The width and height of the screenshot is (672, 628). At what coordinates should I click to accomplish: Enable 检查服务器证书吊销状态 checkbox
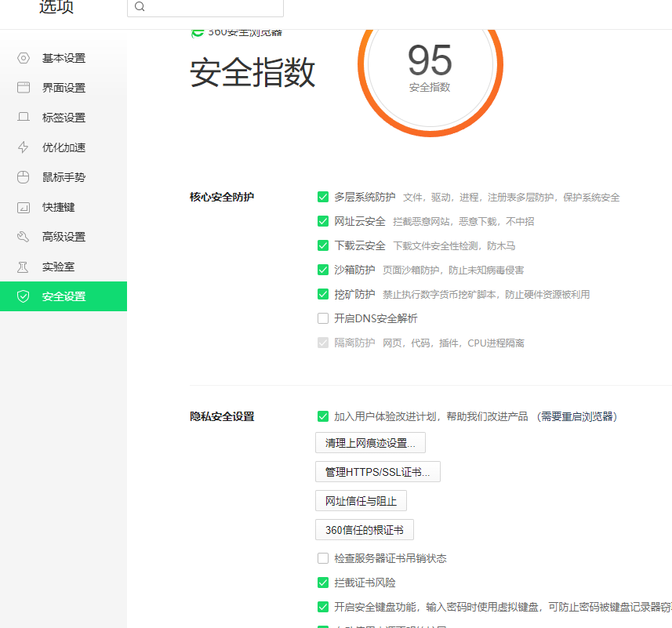point(323,558)
